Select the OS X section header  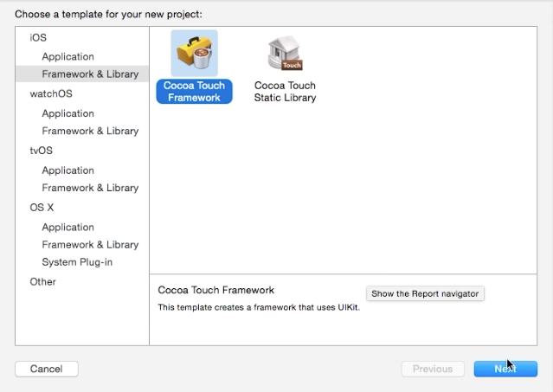pos(42,208)
